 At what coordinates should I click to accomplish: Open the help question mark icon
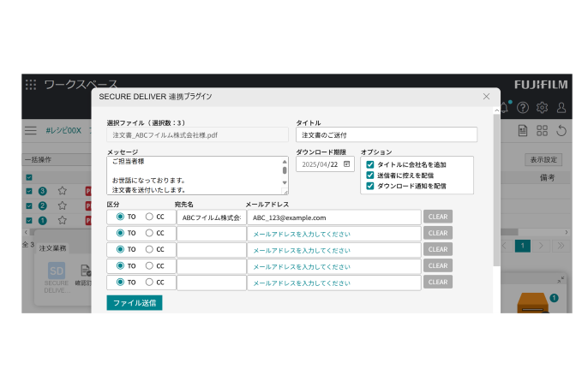(x=523, y=108)
